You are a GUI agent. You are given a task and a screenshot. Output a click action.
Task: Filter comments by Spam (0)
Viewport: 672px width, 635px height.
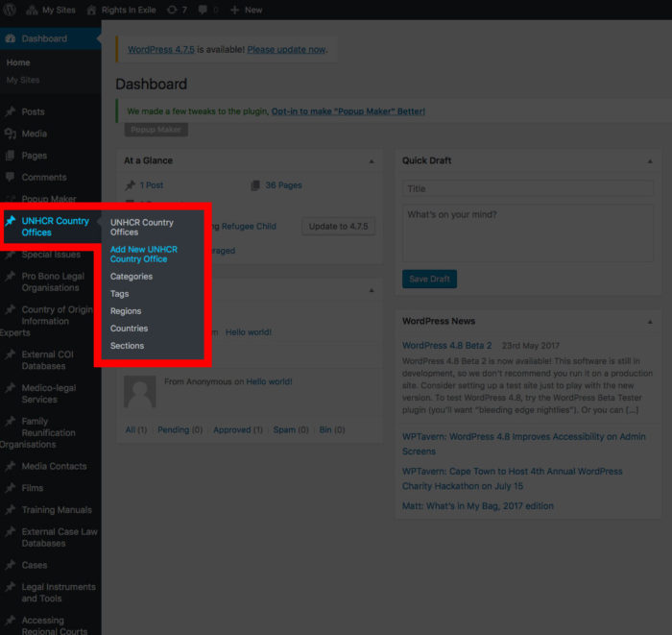[291, 429]
